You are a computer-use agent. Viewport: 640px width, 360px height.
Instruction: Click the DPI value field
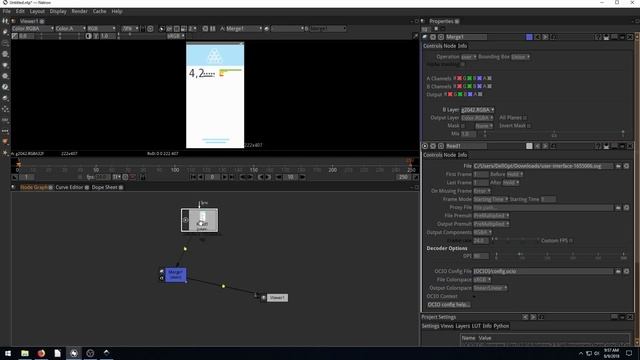coord(481,256)
